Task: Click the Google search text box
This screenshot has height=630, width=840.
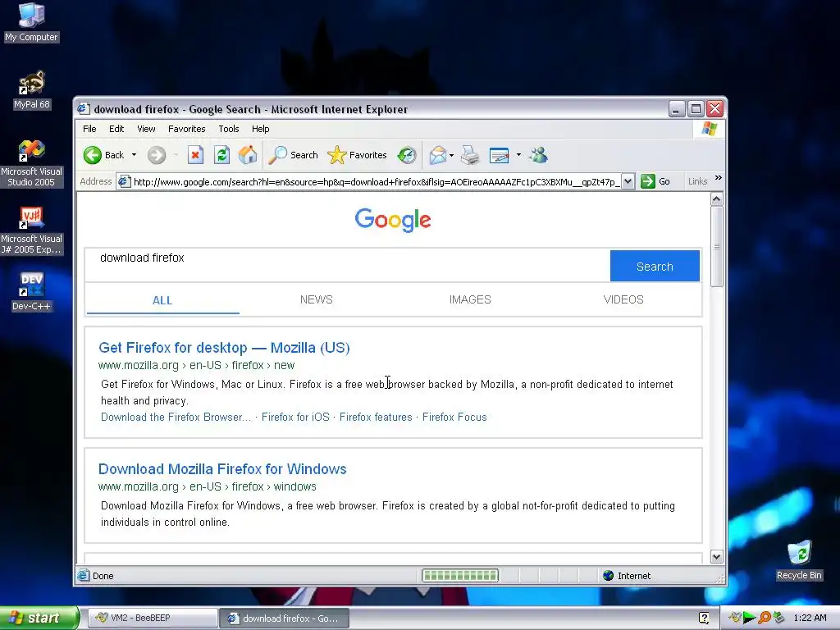Action: (x=347, y=265)
